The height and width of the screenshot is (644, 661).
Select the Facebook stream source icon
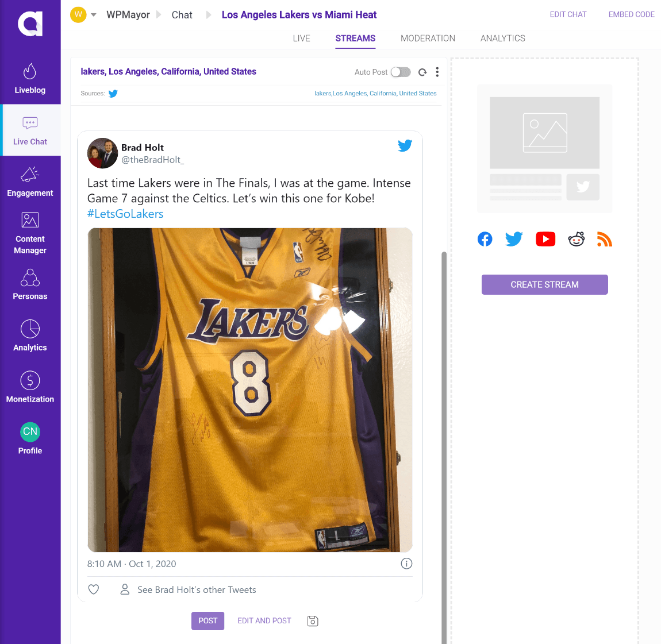click(x=485, y=240)
